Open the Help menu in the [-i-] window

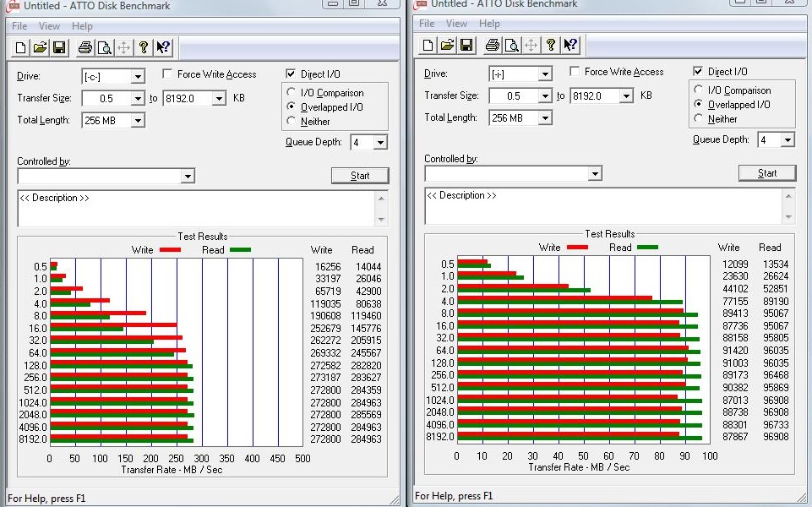click(489, 24)
